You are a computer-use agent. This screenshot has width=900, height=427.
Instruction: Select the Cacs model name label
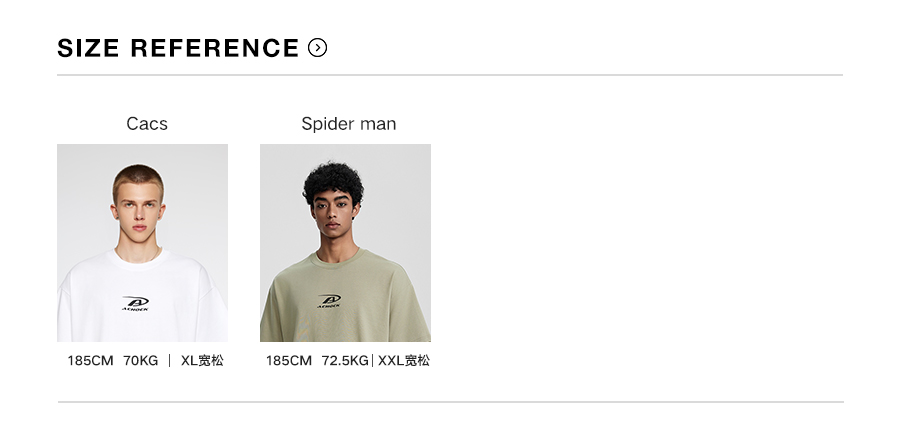pos(147,124)
